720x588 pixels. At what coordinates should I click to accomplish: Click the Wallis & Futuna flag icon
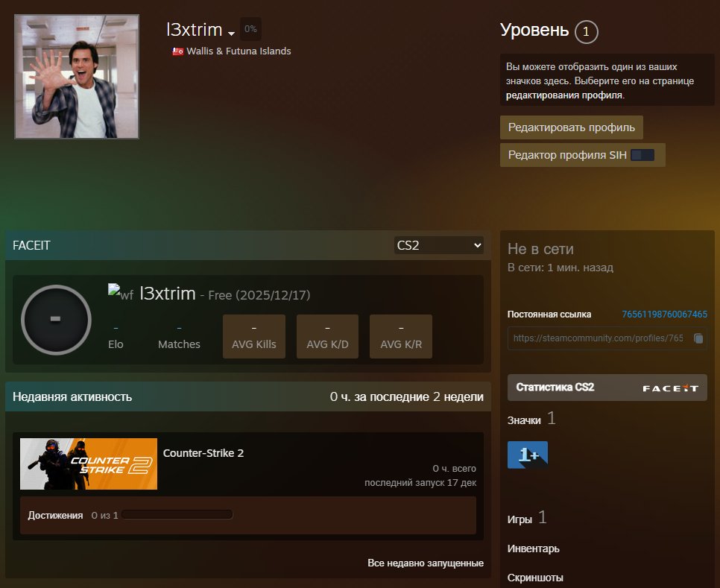coord(177,51)
